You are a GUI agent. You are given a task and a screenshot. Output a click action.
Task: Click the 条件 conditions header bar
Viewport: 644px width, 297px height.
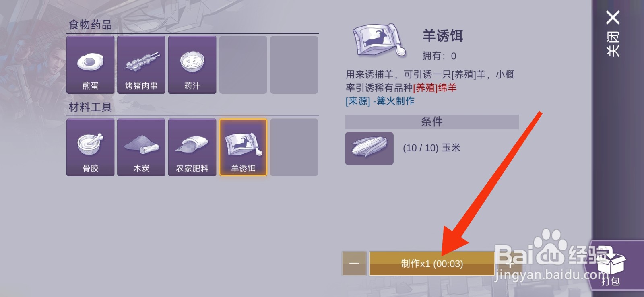[432, 122]
